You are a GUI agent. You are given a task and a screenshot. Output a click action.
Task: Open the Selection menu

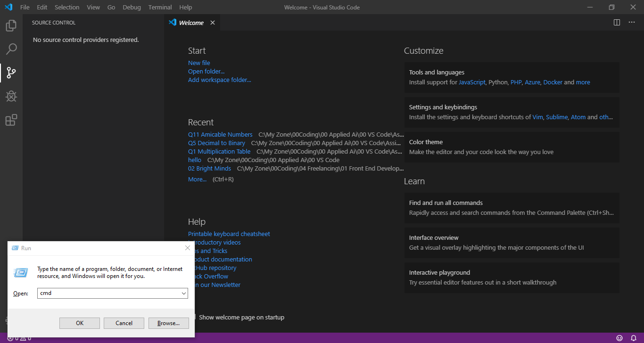coord(67,7)
